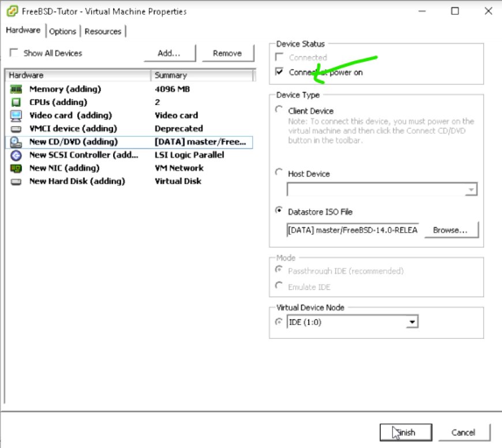This screenshot has height=448, width=502.
Task: Select the New NIC (adding) row
Action: tap(129, 168)
